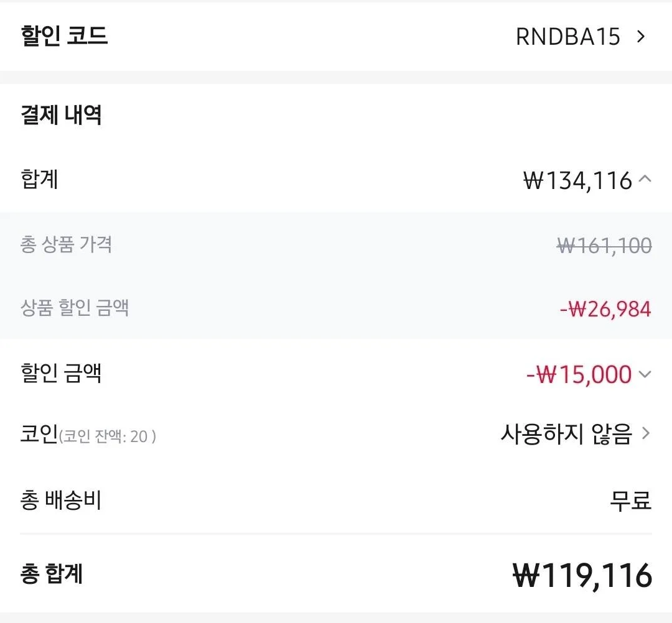The width and height of the screenshot is (672, 623).
Task: Tap the 결제 내역 section heading
Action: (61, 115)
